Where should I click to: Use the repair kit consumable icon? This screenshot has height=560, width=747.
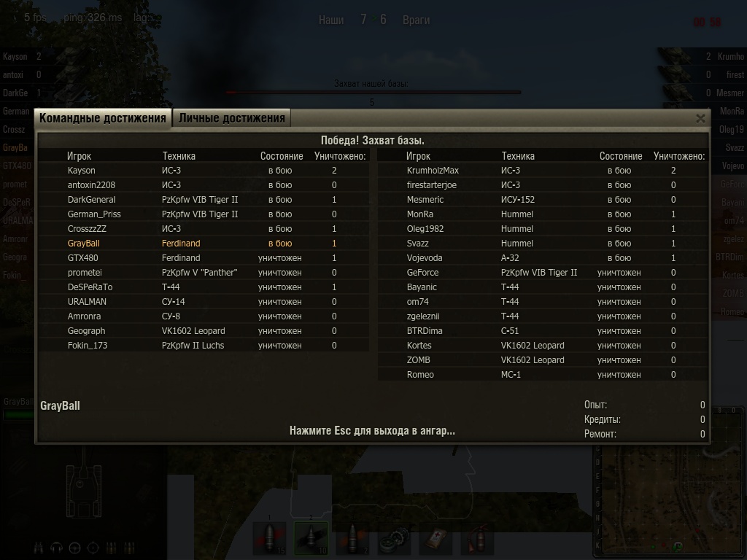click(x=394, y=538)
